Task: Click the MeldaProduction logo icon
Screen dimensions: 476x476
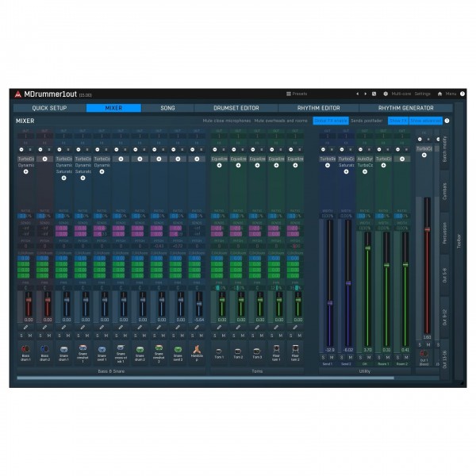Action: click(x=18, y=94)
